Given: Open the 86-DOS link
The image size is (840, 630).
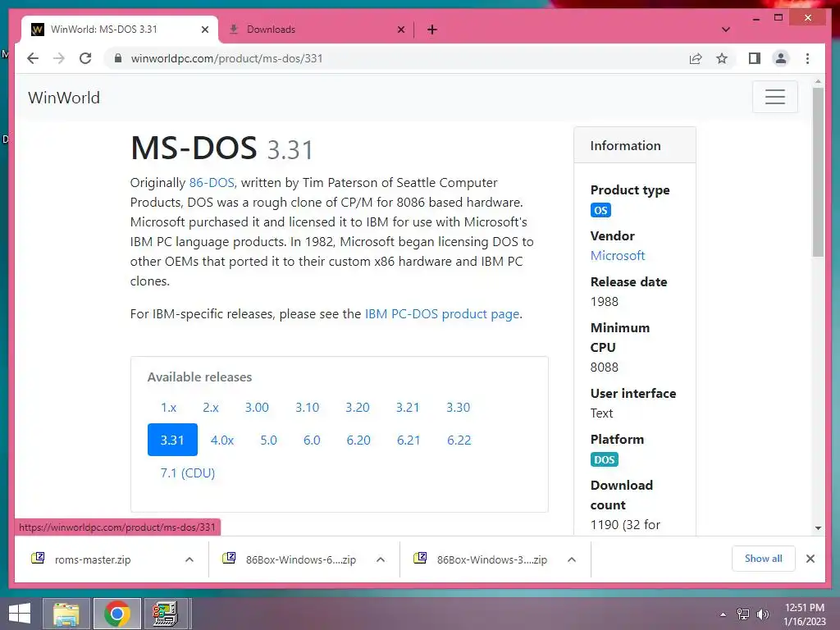Looking at the screenshot, I should coord(212,183).
